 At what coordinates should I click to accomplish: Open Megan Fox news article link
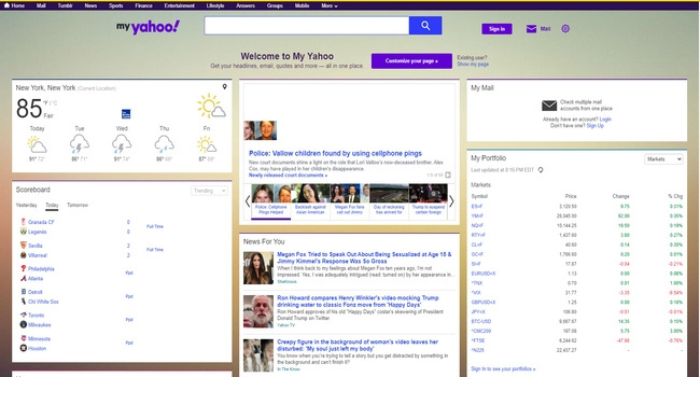pos(364,258)
